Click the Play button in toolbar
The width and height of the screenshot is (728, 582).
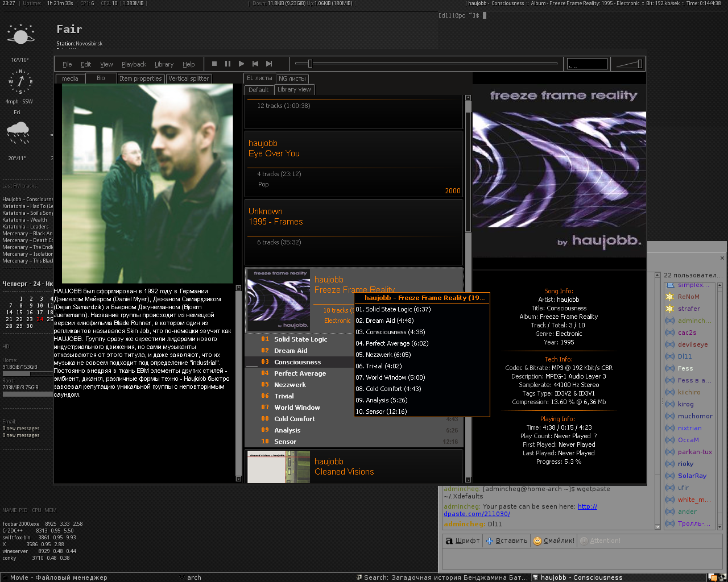[241, 64]
